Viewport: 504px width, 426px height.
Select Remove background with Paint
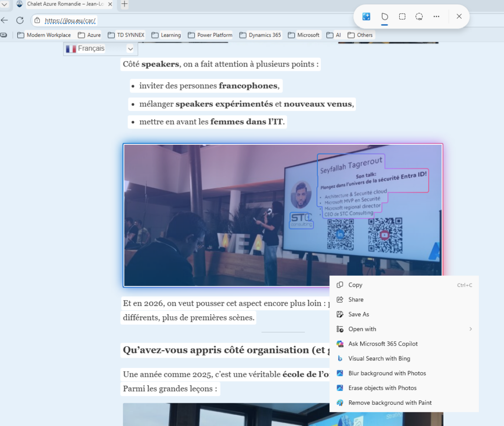tap(390, 403)
